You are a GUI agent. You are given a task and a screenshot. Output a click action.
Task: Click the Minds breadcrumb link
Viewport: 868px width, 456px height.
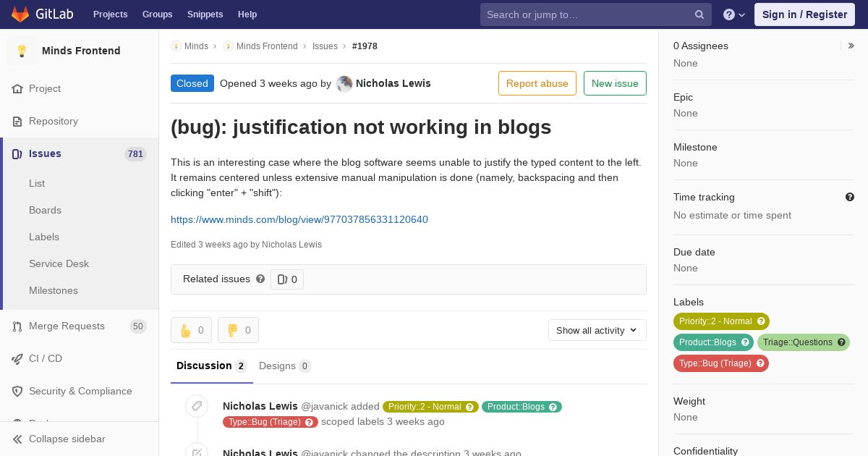196,46
